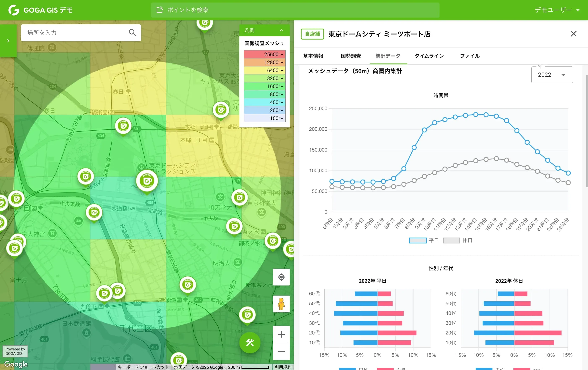Screen dimensions: 588x370
Task: Zoom in the map with plus button
Action: 281,334
